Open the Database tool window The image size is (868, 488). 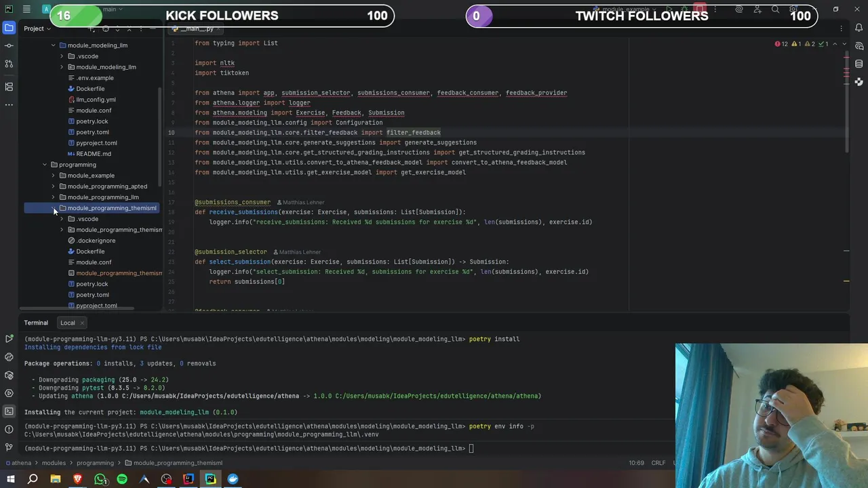pos(859,64)
